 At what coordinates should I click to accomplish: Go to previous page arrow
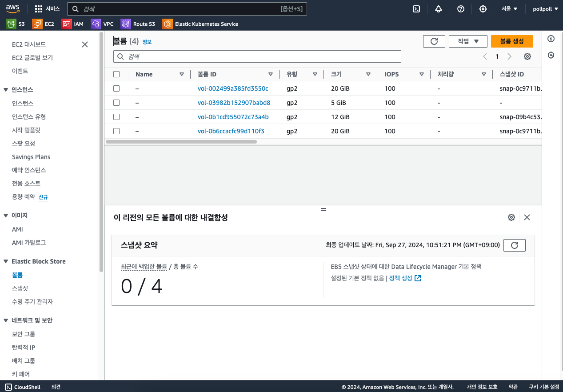click(485, 56)
